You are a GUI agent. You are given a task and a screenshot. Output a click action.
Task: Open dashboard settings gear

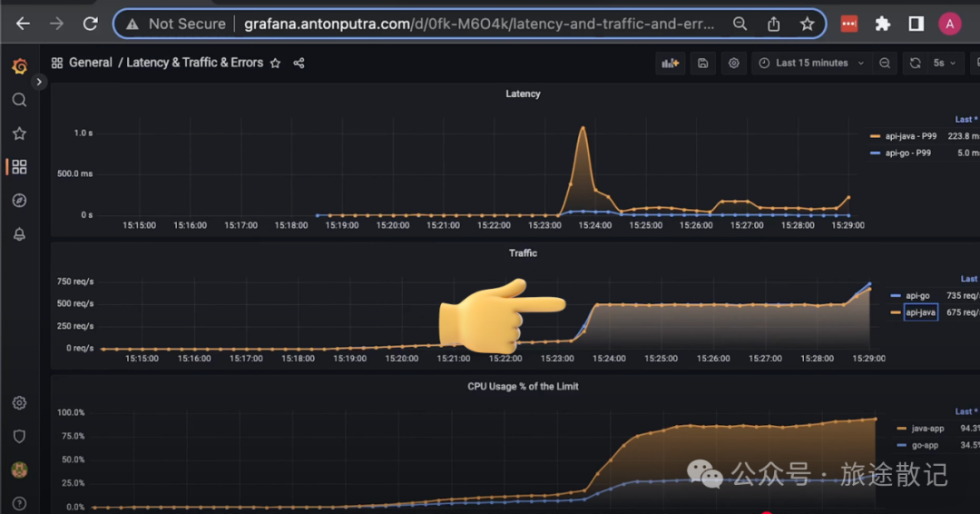coord(734,64)
